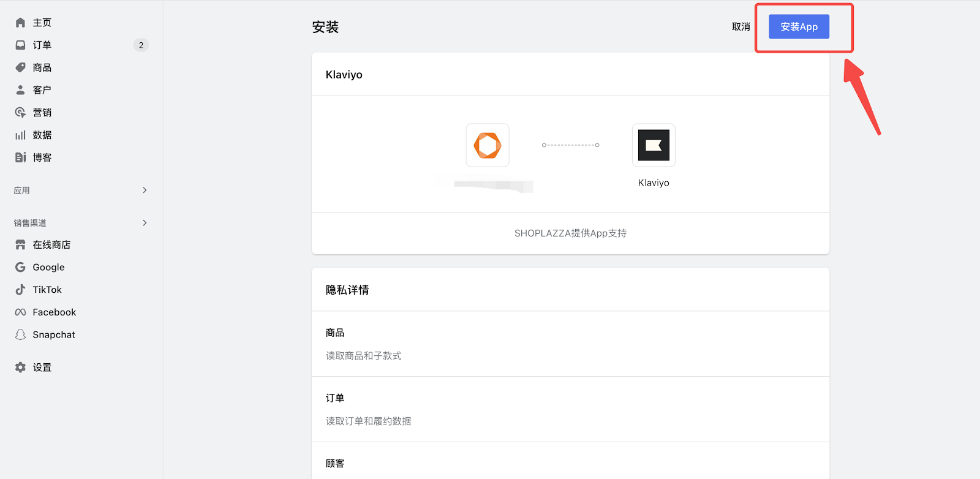This screenshot has height=479, width=980.
Task: Click the Klaviyo label under the logo
Action: point(654,183)
